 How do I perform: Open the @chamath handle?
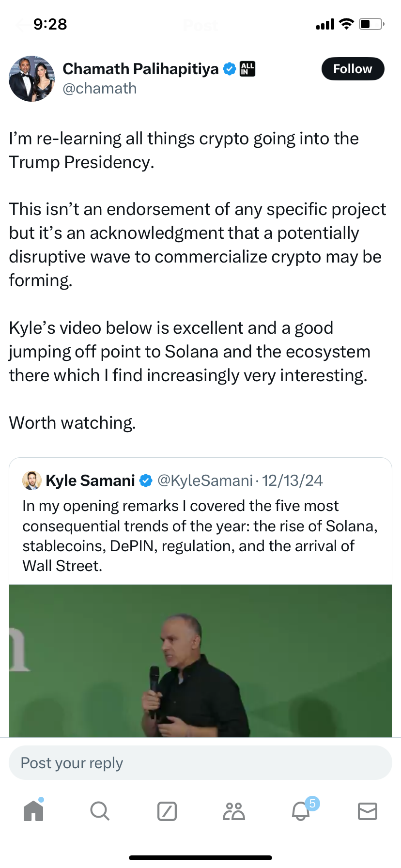point(100,89)
